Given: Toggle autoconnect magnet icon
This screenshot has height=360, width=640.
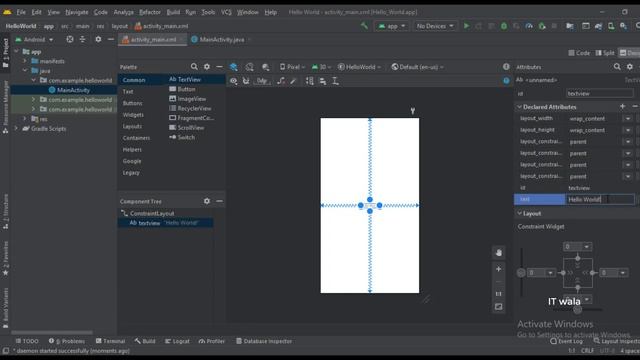Looking at the screenshot, I should click(x=246, y=81).
